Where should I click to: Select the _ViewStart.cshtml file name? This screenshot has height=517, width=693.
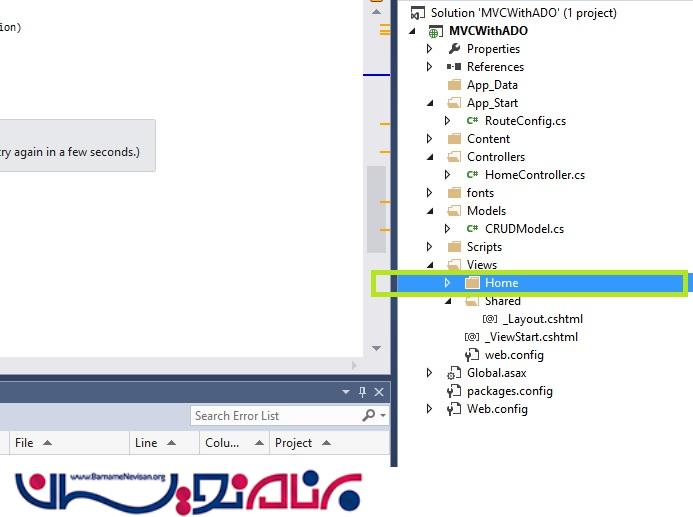pyautogui.click(x=532, y=337)
